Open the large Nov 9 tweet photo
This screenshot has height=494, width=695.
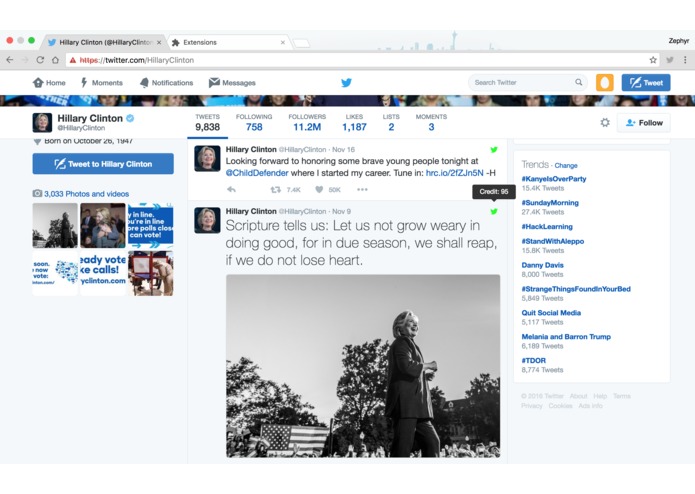coord(363,366)
